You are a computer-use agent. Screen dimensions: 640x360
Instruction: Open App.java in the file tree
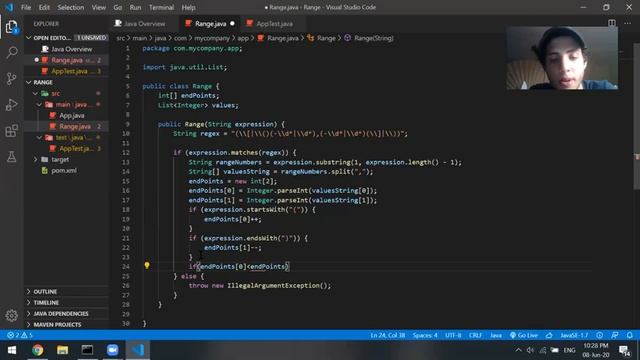(67, 116)
